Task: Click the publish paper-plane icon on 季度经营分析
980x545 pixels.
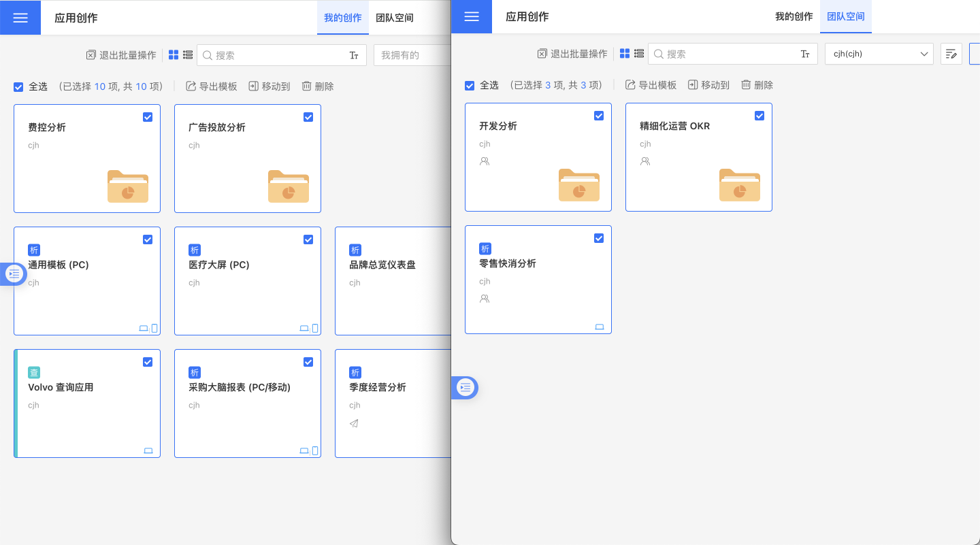Action: point(354,423)
